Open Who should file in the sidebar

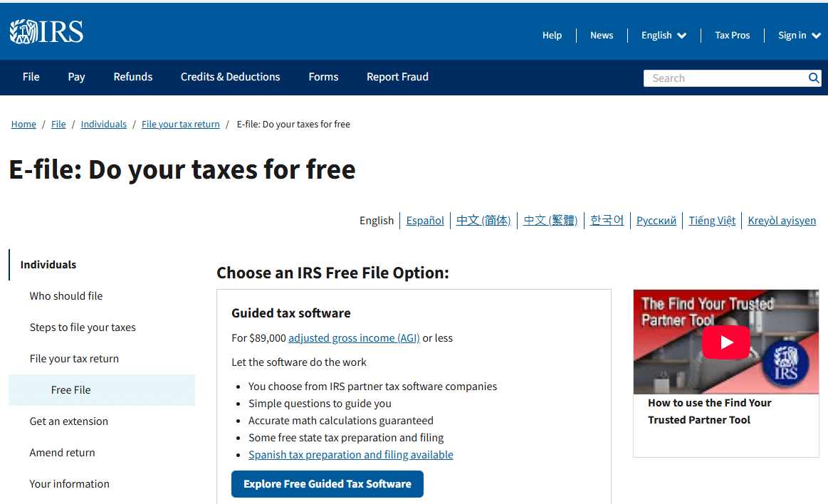click(x=65, y=295)
